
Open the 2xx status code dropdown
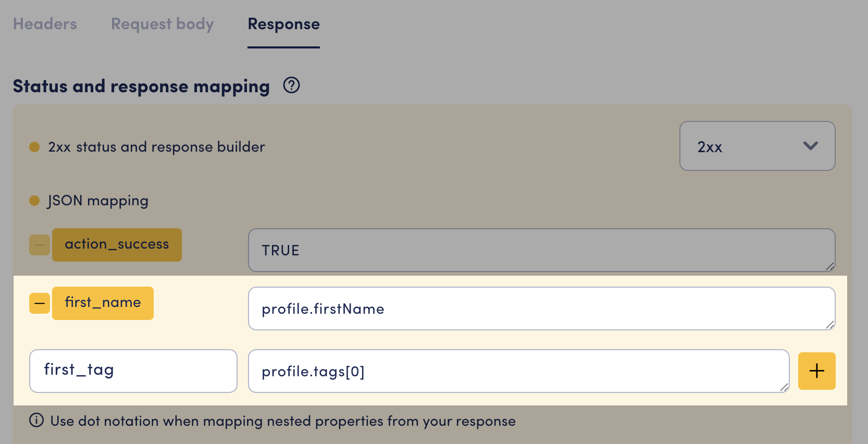(x=757, y=146)
